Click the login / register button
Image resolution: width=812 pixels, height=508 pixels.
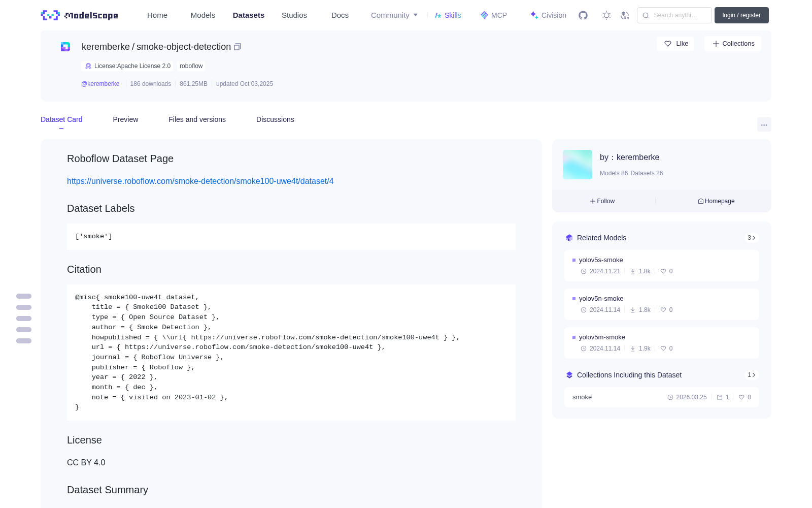tap(741, 15)
